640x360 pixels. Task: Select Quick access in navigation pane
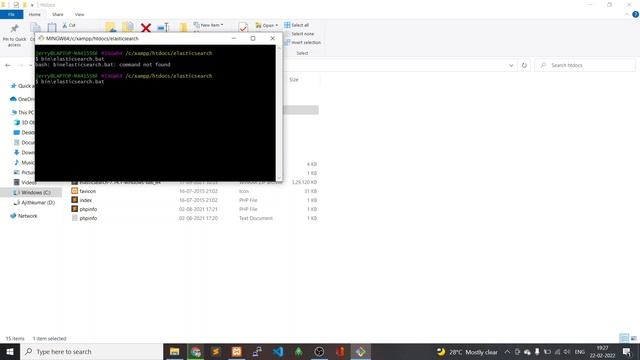(22, 86)
